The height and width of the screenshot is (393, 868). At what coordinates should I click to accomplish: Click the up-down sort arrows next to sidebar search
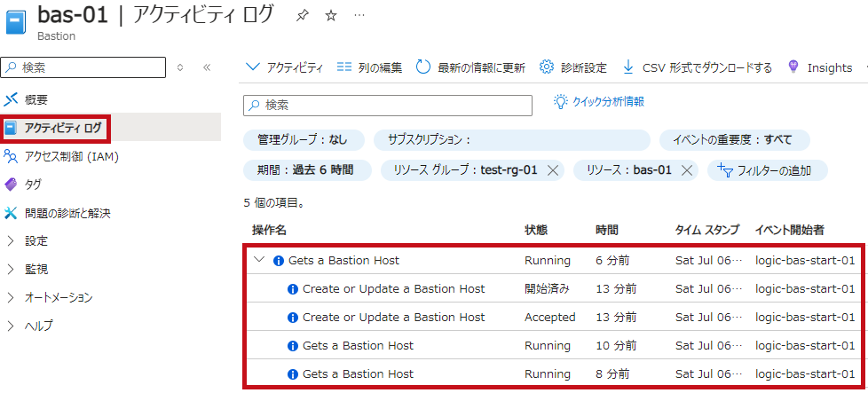(180, 67)
